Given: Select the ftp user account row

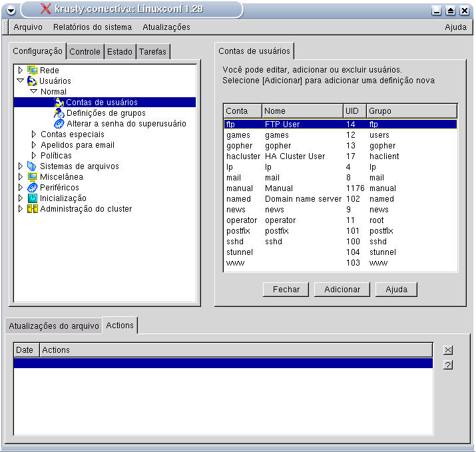Looking at the screenshot, I should pyautogui.click(x=340, y=124).
